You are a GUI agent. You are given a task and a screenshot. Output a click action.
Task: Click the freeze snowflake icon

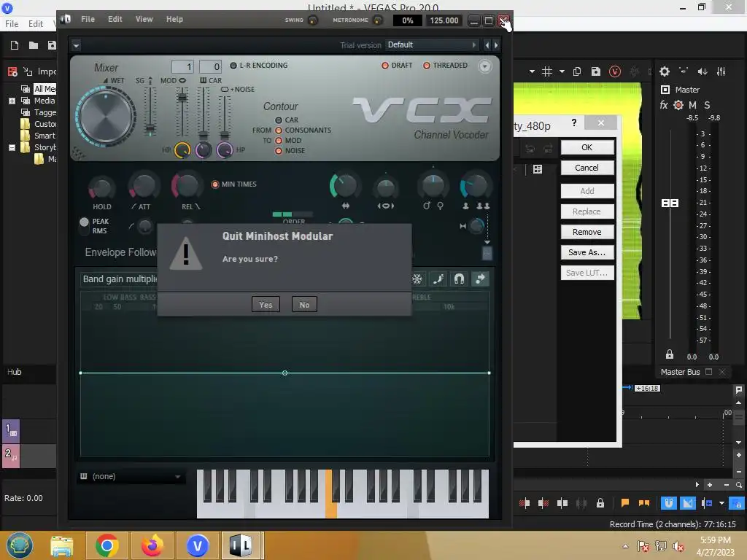pyautogui.click(x=417, y=279)
